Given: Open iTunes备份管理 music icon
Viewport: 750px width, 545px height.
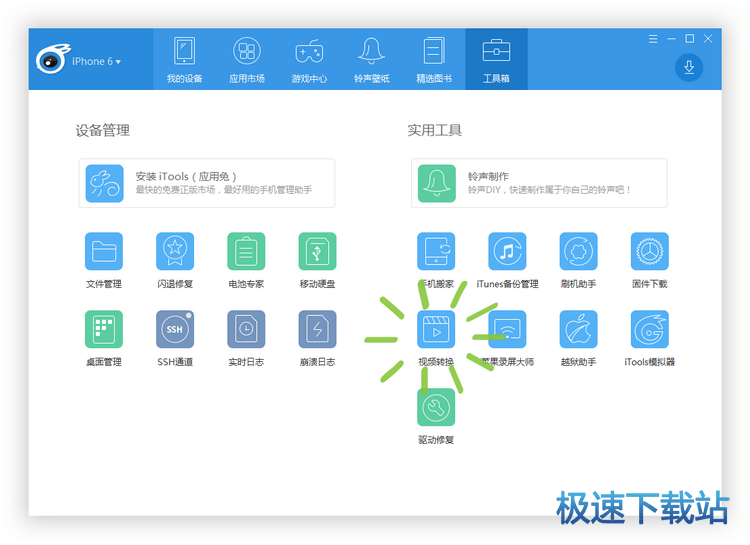Looking at the screenshot, I should point(507,251).
